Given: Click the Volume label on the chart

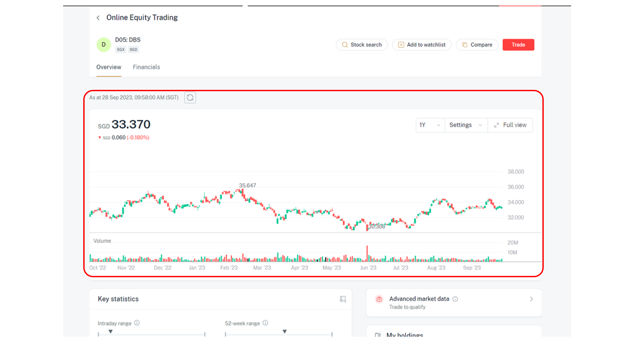Looking at the screenshot, I should [x=102, y=241].
